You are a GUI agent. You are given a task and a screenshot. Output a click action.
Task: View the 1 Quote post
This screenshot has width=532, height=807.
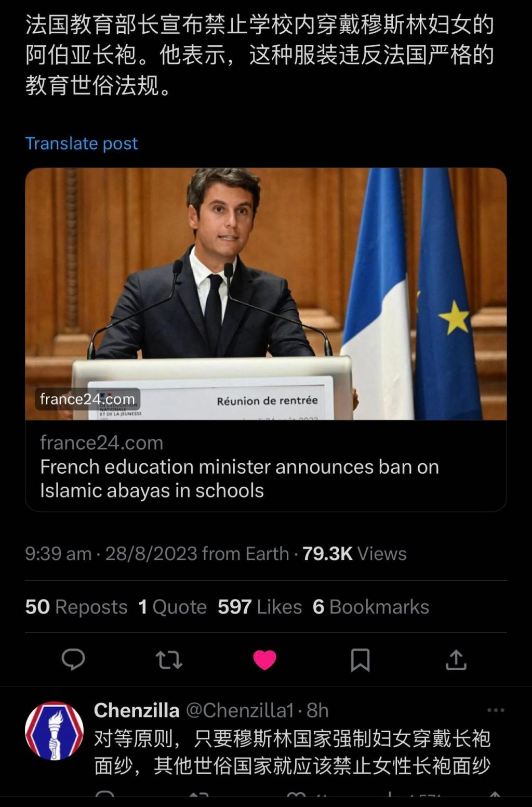[172, 607]
